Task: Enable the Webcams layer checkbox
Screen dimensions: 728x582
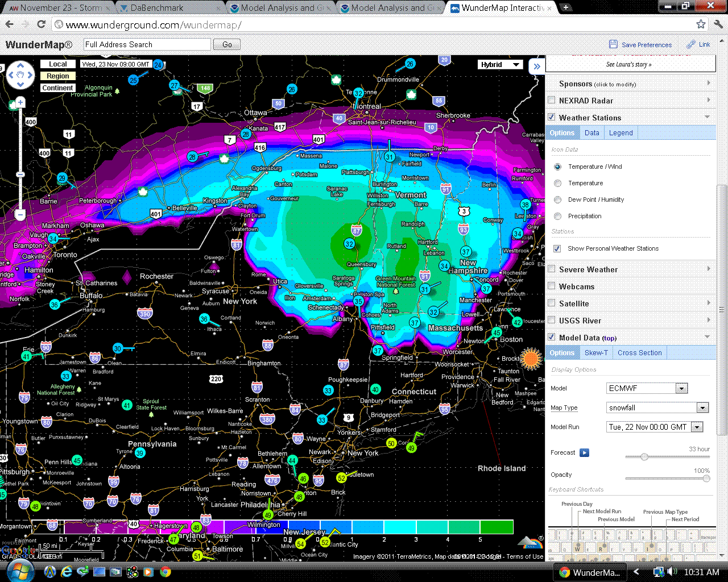Action: pos(551,286)
